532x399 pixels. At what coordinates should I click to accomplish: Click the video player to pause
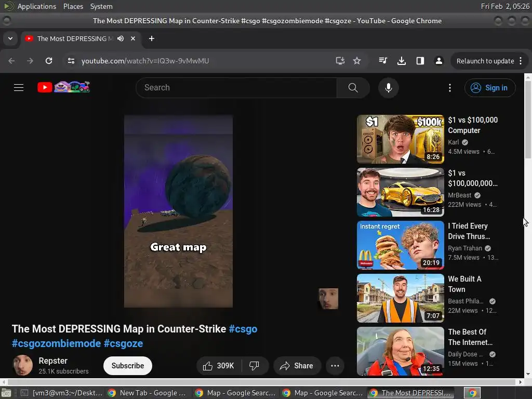(179, 211)
